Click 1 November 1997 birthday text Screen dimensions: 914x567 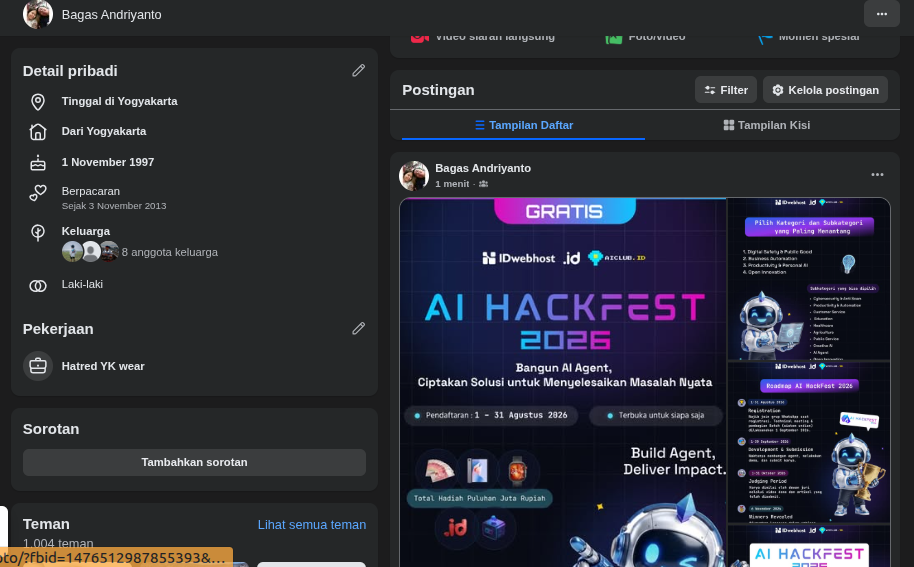(108, 163)
